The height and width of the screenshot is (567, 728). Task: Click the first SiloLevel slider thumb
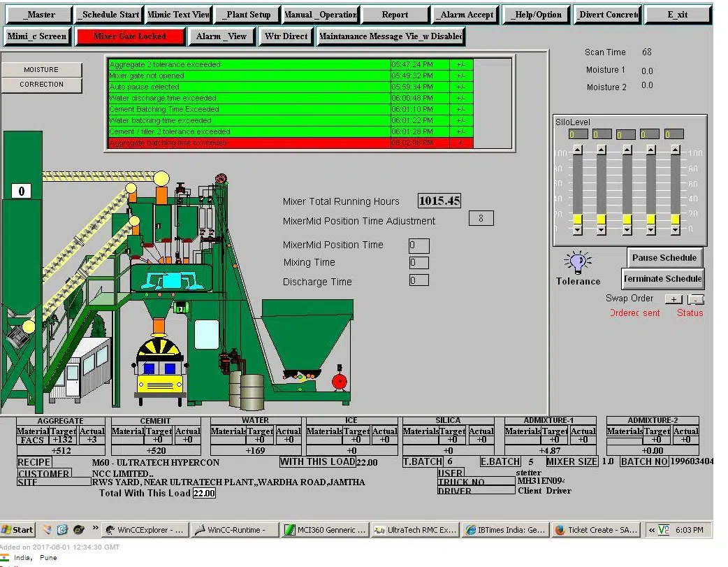576,219
